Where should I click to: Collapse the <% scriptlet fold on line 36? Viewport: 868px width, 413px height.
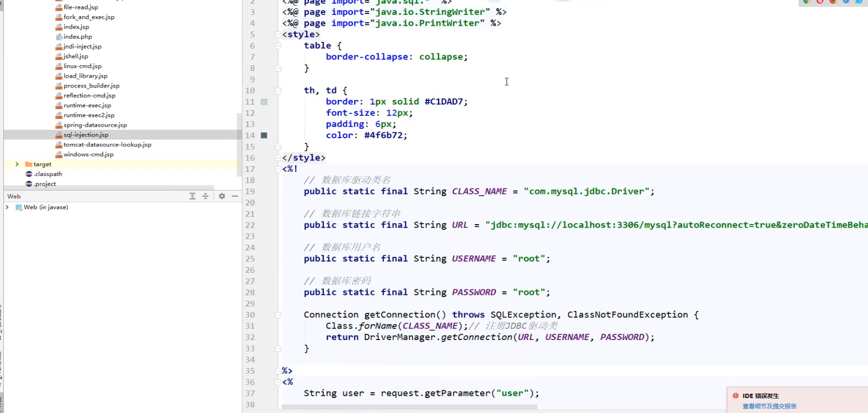pos(278,382)
